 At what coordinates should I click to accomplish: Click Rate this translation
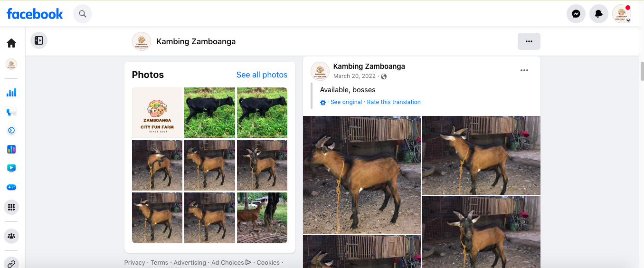(394, 102)
